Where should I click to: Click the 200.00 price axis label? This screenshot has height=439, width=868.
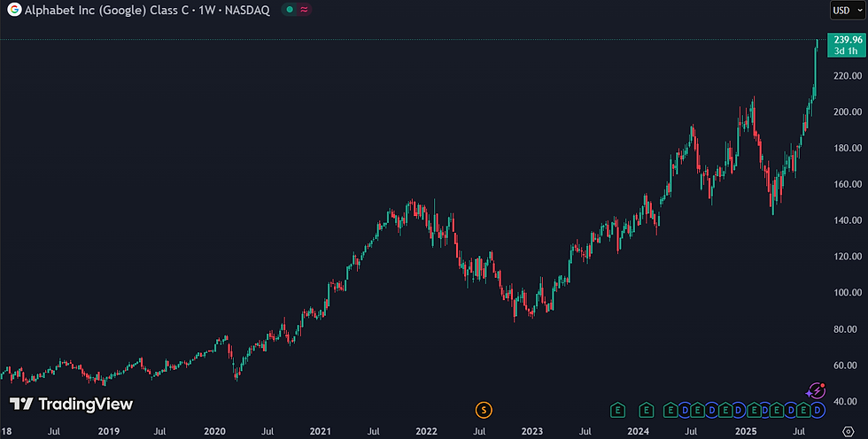[848, 112]
